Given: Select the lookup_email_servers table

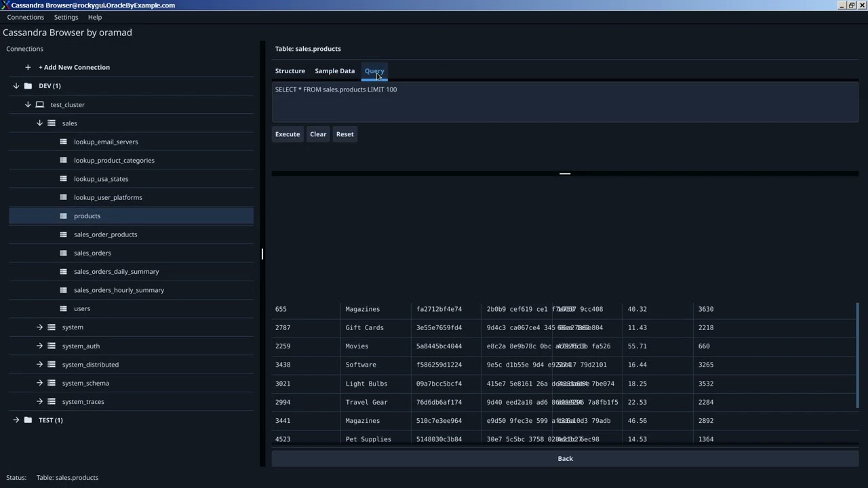Looking at the screenshot, I should click(x=106, y=142).
